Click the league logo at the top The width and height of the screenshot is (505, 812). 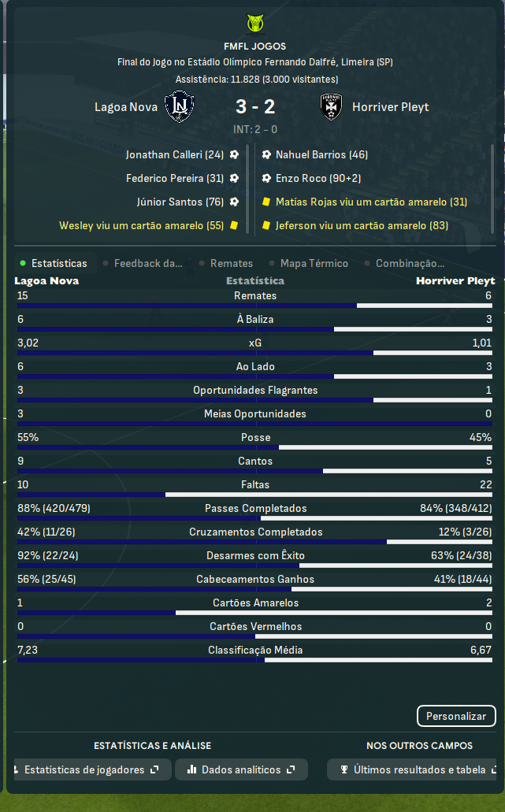pos(254,24)
